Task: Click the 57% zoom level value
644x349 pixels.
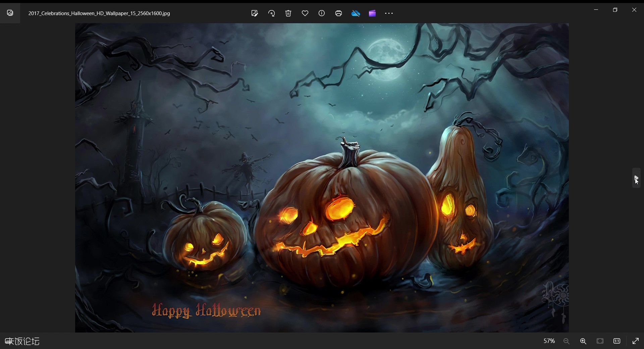Action: click(549, 341)
